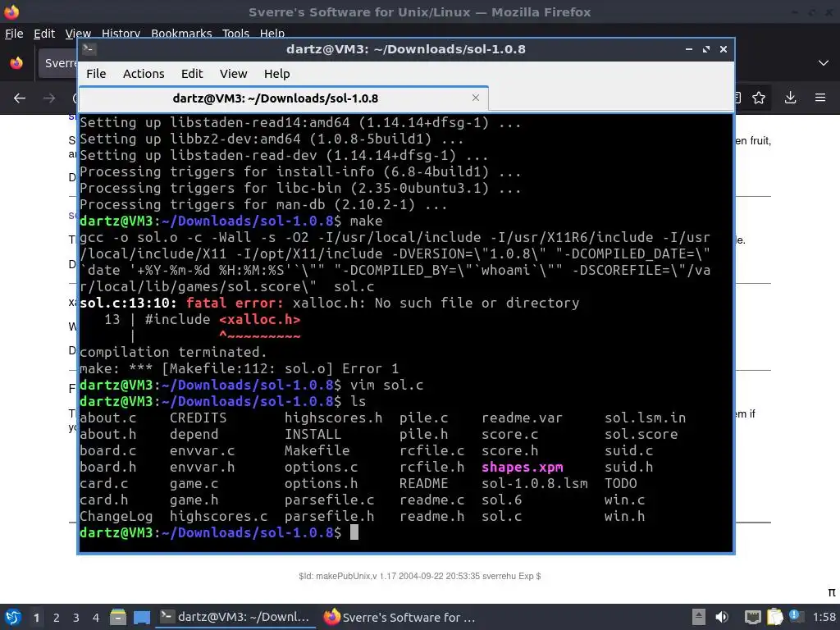Click the Firefox logo in the tab bar
Image resolution: width=840 pixels, height=630 pixels.
[16, 62]
